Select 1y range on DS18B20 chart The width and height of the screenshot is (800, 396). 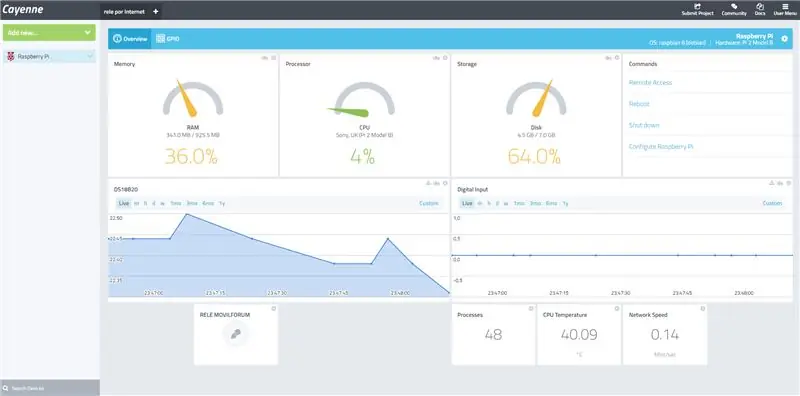pyautogui.click(x=222, y=203)
